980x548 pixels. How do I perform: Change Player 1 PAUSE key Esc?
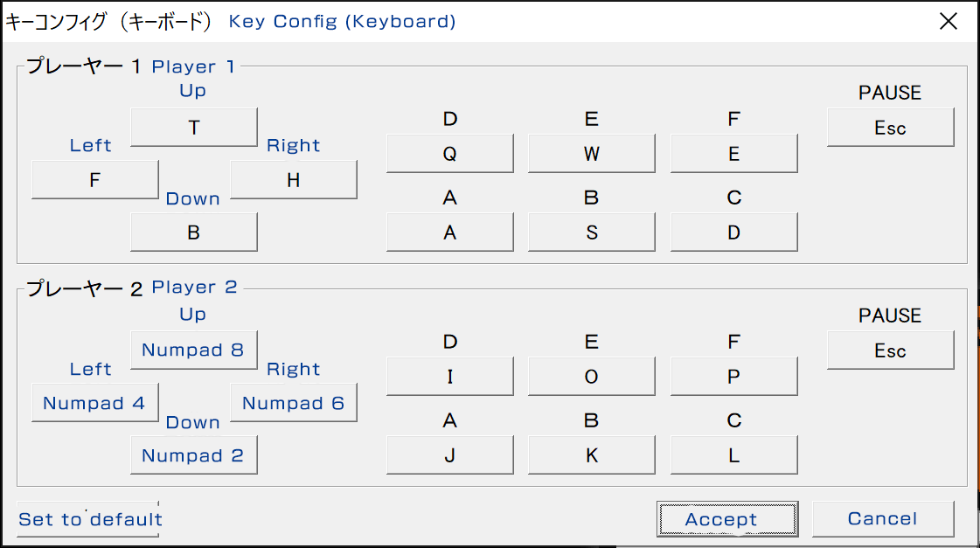coord(890,128)
